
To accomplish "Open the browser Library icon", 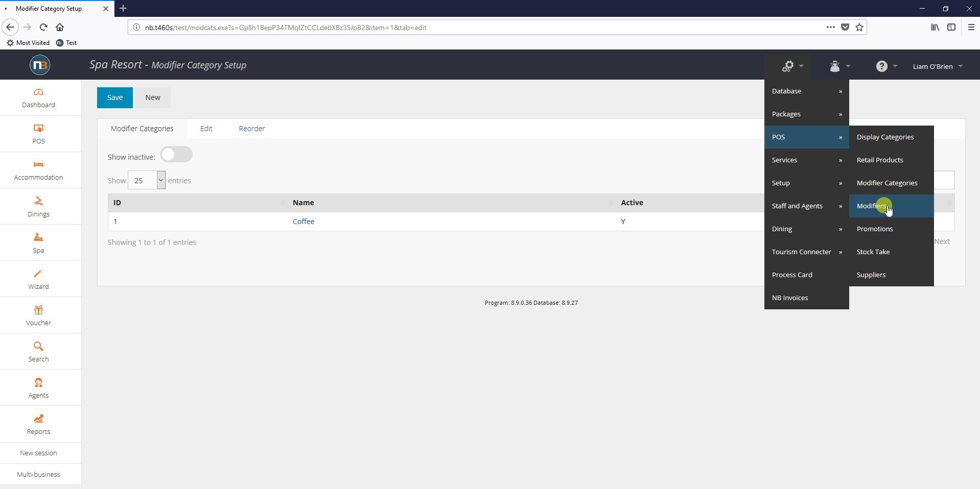I will pyautogui.click(x=935, y=27).
